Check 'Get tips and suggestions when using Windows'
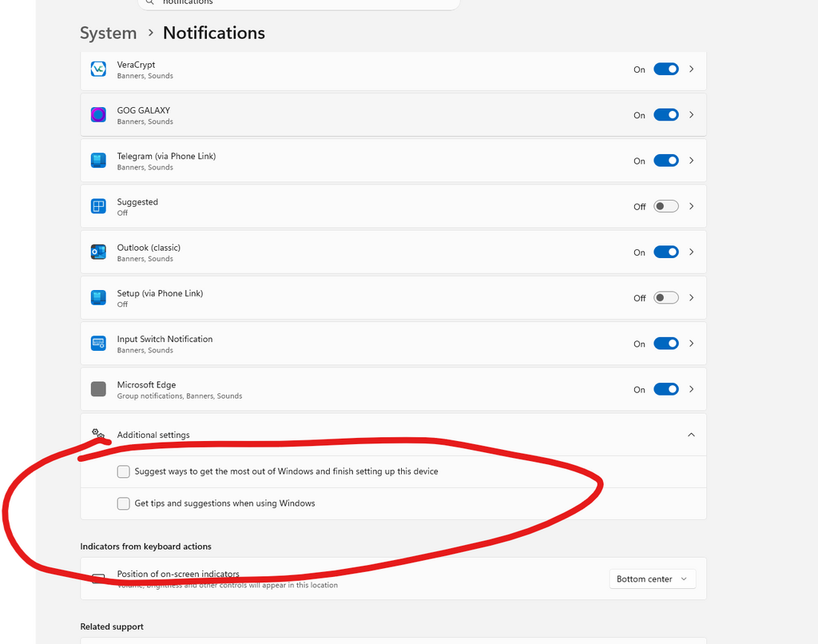Screen dimensions: 818x644 coord(123,503)
